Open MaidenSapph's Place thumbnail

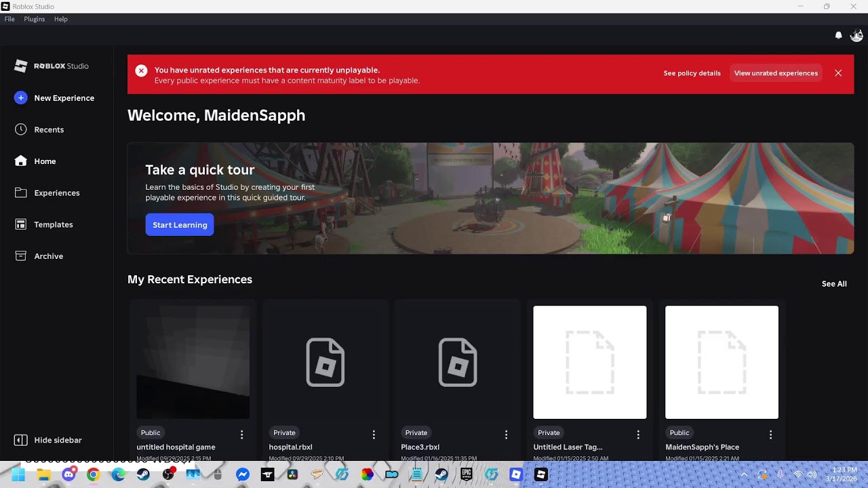(x=722, y=362)
